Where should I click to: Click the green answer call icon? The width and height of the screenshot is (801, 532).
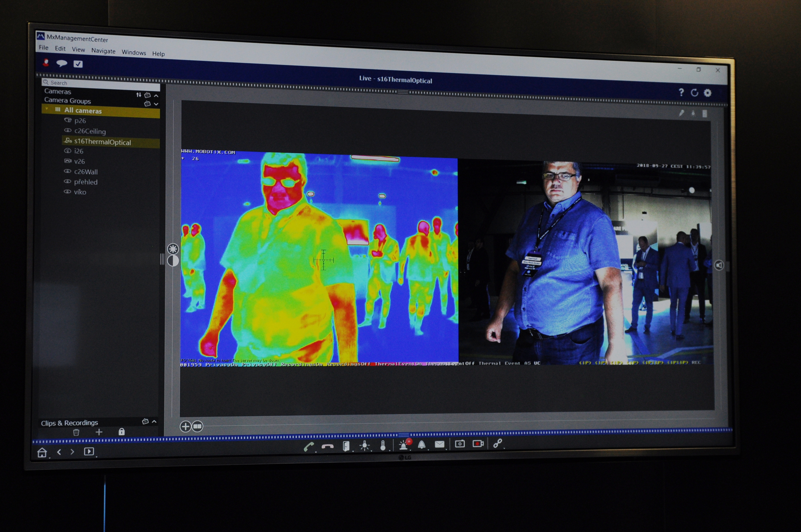[308, 447]
